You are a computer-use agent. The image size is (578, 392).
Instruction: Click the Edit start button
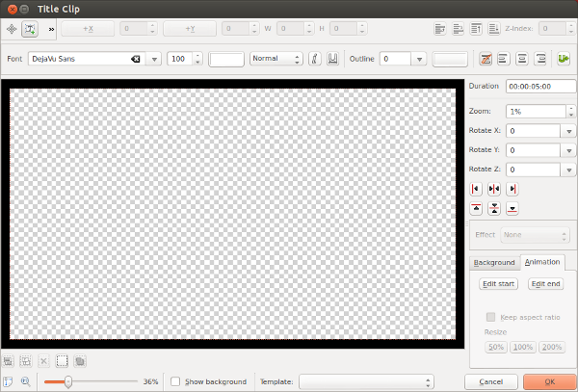pos(499,283)
